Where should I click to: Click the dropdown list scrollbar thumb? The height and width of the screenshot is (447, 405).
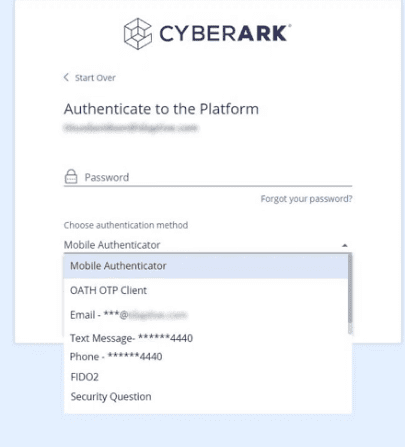(x=350, y=288)
